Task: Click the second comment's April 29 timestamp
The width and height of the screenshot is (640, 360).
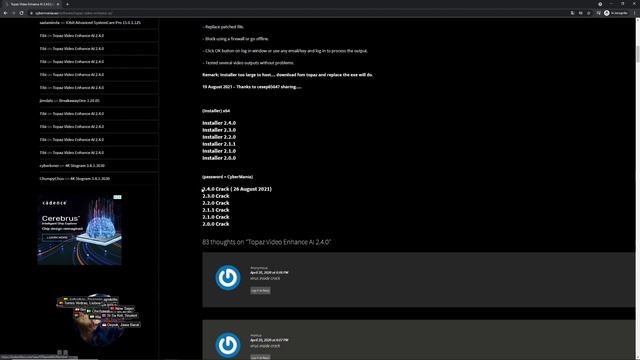Action: 269,340
